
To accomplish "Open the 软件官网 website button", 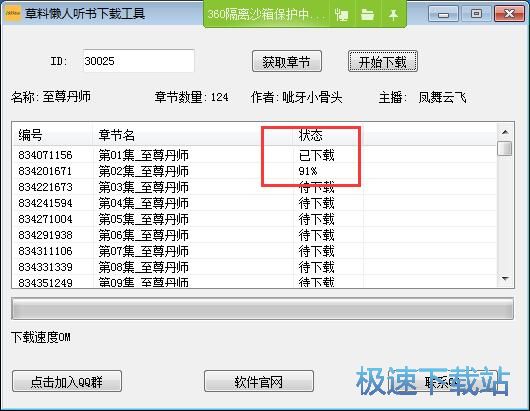I will click(259, 381).
